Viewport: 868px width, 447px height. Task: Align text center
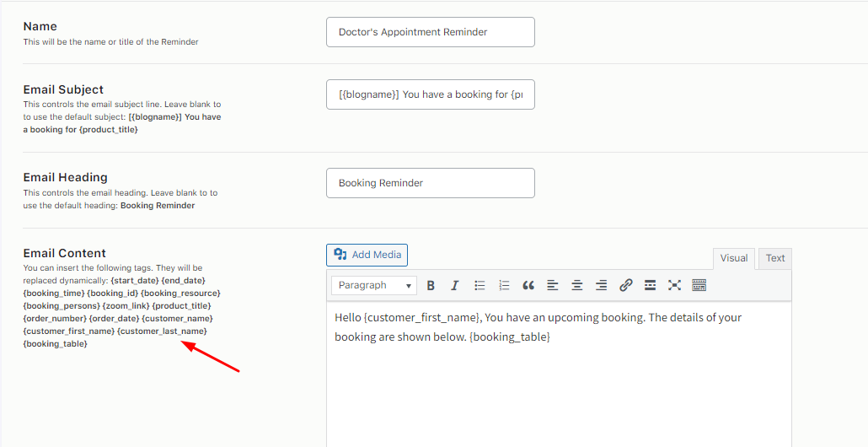pyautogui.click(x=576, y=285)
